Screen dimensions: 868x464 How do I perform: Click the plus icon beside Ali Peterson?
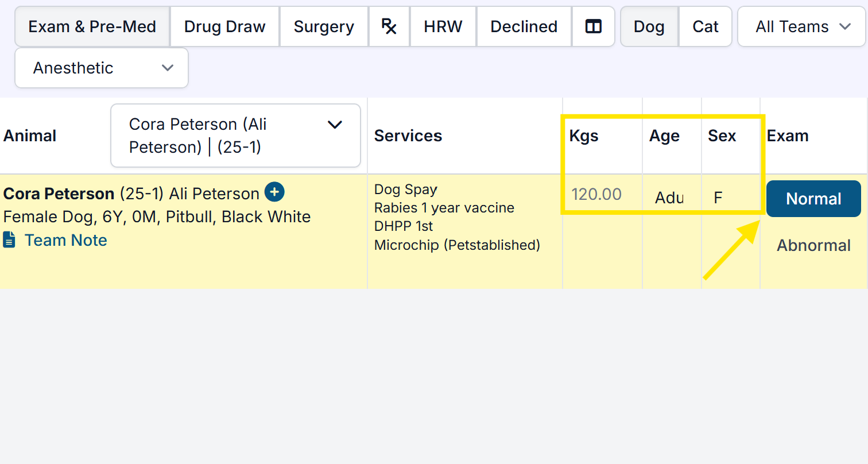pyautogui.click(x=274, y=192)
